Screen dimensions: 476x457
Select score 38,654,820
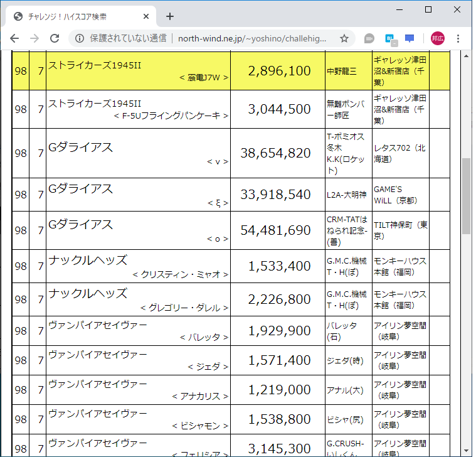coord(276,153)
